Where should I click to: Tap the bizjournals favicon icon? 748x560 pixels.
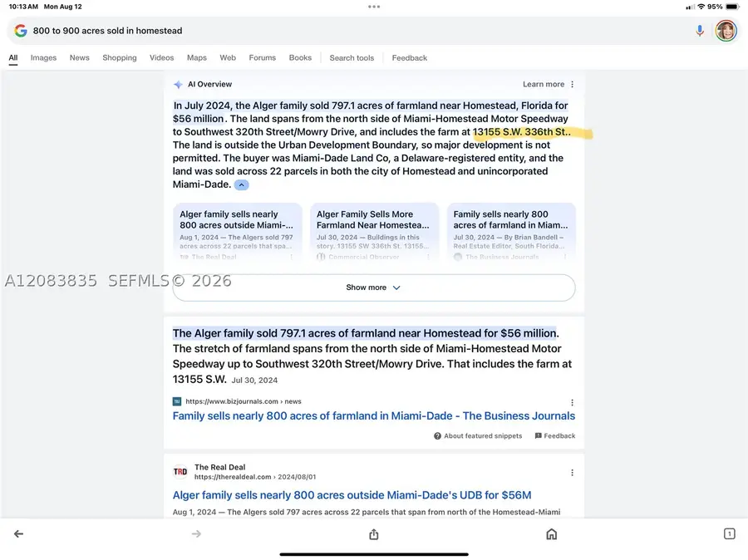[177, 401]
